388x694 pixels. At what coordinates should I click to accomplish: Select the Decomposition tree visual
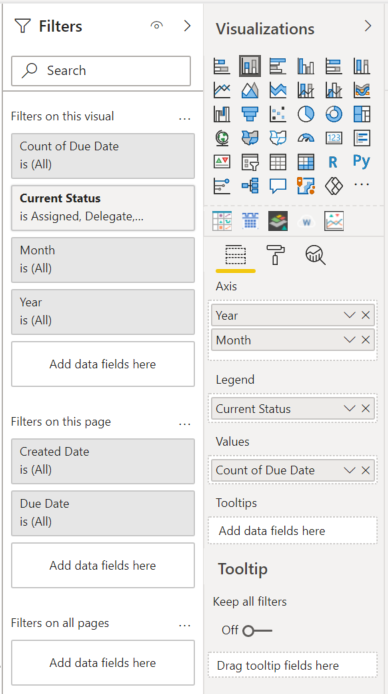click(x=250, y=186)
